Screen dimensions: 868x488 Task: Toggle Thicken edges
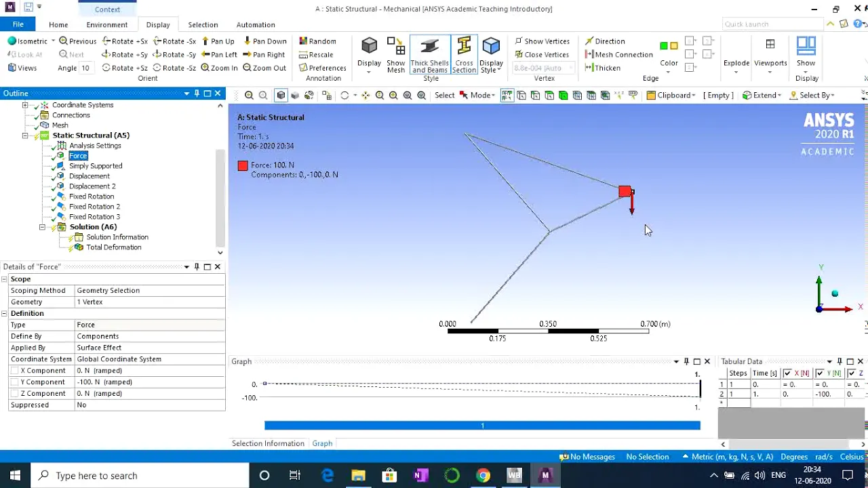(602, 68)
